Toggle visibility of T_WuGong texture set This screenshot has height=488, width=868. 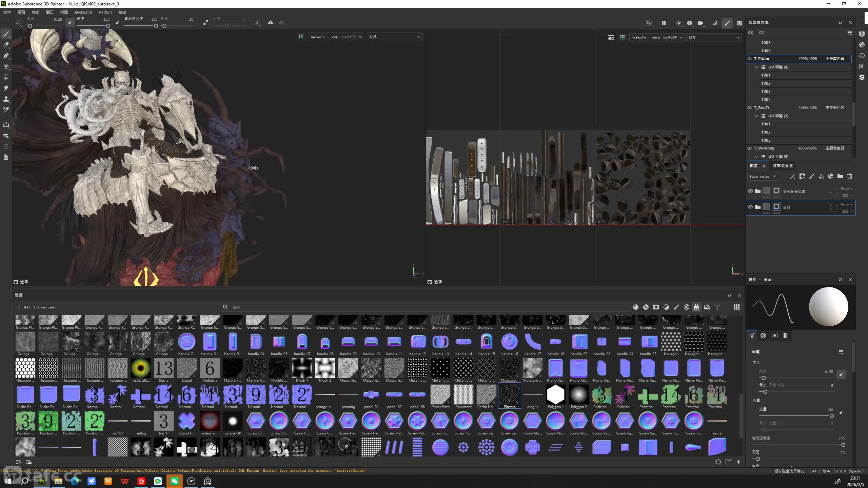[x=749, y=148]
